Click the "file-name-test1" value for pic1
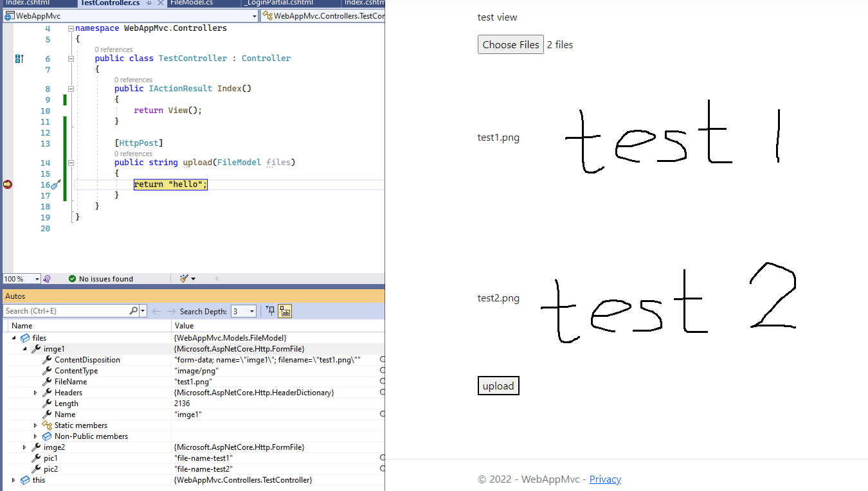Viewport: 868px width, 491px height. point(203,458)
